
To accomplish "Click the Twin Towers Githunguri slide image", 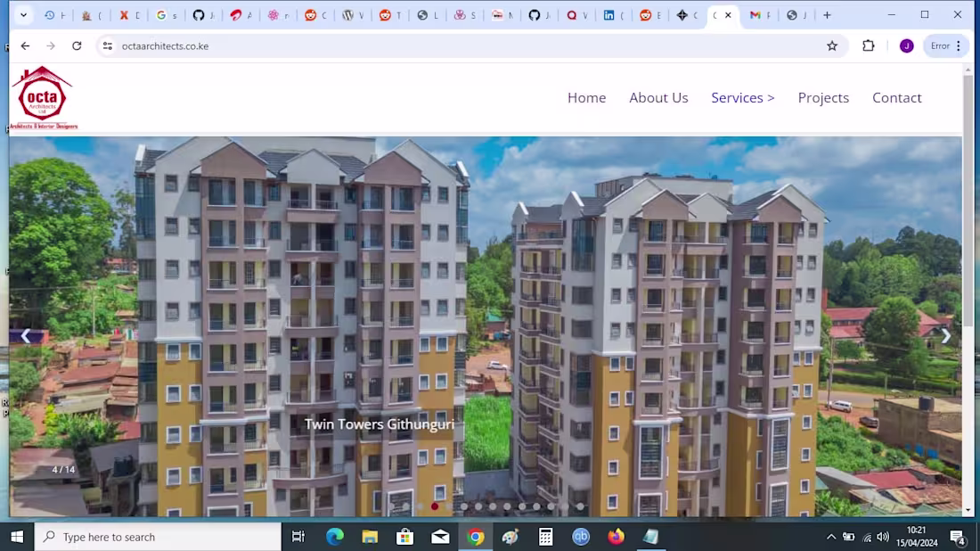I will pos(485,326).
